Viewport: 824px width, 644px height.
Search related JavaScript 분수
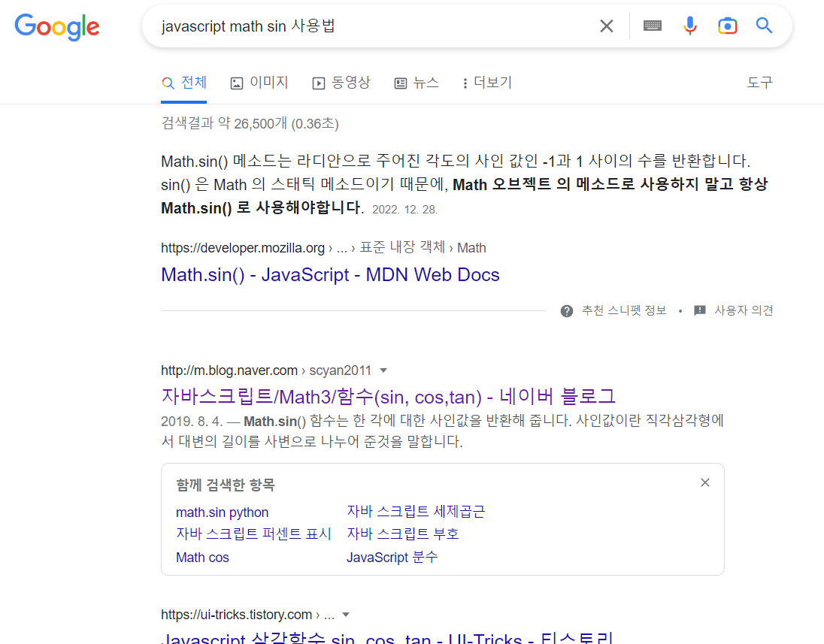392,558
